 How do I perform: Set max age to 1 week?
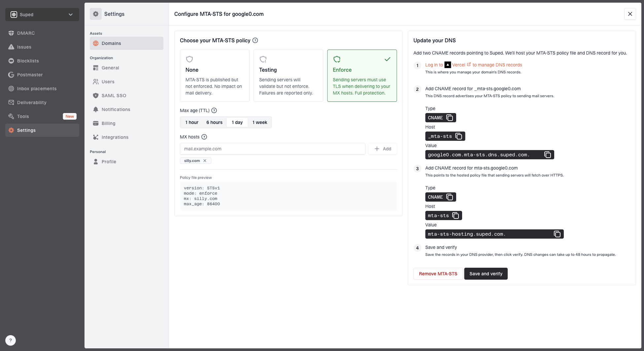260,122
